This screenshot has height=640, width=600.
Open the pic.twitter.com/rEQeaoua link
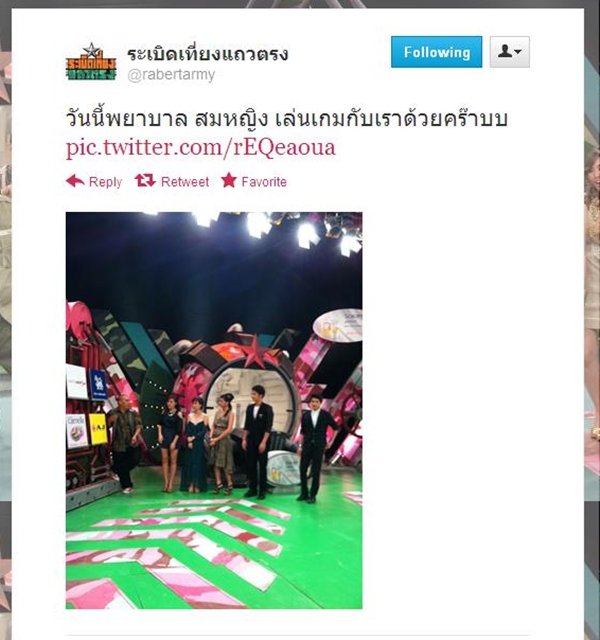coord(200,148)
